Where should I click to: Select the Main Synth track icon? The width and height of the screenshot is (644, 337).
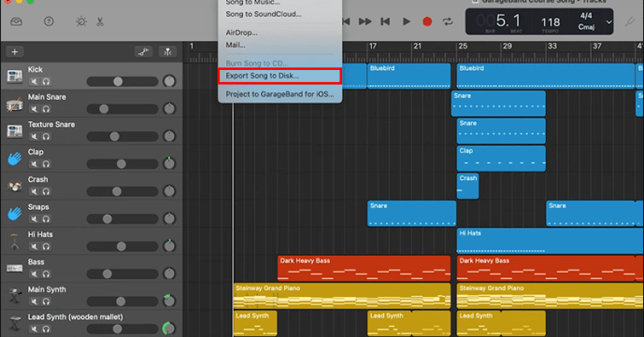tap(14, 296)
